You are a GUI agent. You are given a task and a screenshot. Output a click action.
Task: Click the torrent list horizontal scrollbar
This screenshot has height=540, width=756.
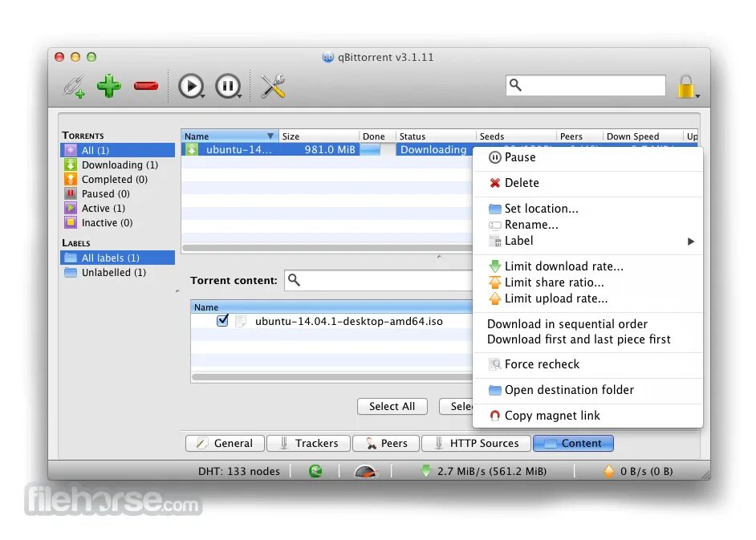point(327,248)
